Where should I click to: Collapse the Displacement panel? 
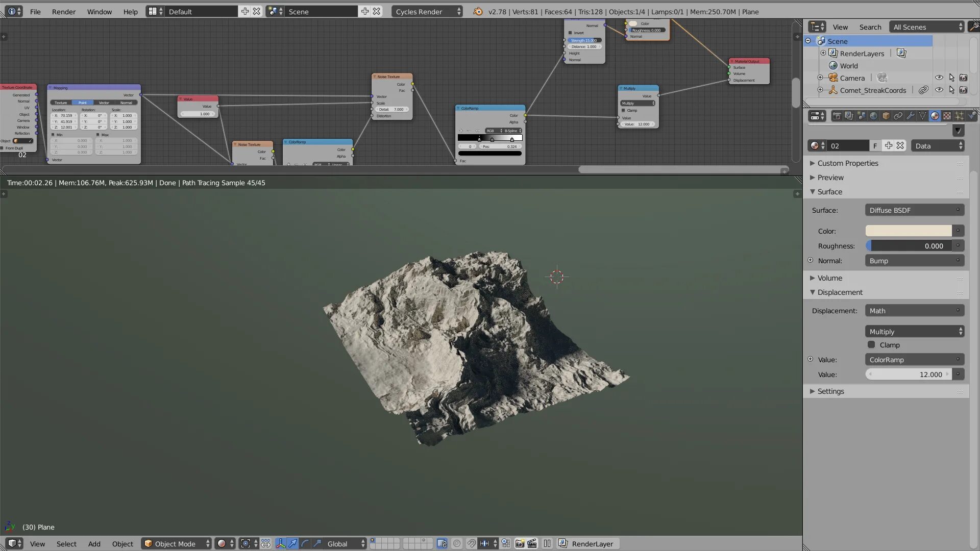click(840, 292)
